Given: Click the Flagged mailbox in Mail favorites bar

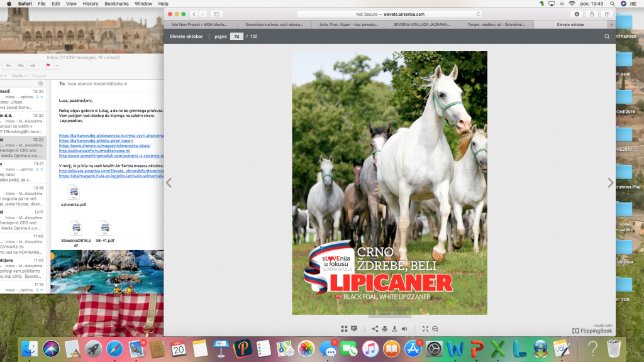Looking at the screenshot, I should point(39,76).
